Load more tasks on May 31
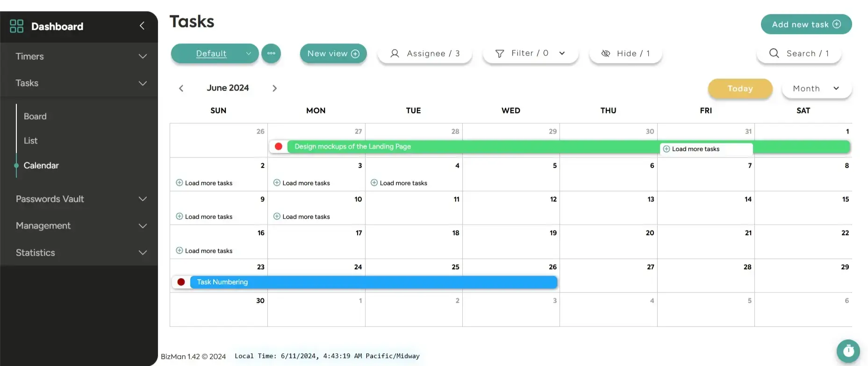Viewport: 868px width, 366px height. [706, 149]
